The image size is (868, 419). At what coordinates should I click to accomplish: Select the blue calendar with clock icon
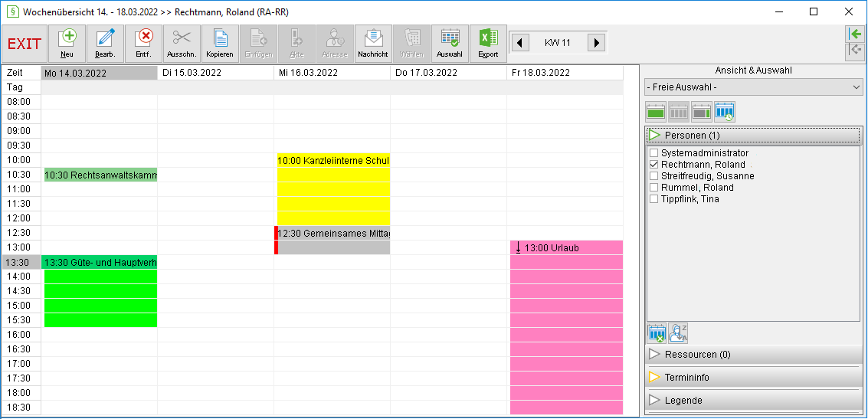tap(724, 112)
